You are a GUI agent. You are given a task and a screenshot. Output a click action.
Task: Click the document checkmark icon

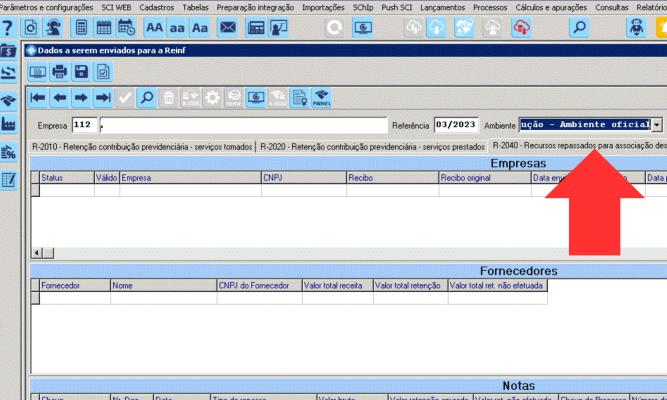click(x=103, y=71)
